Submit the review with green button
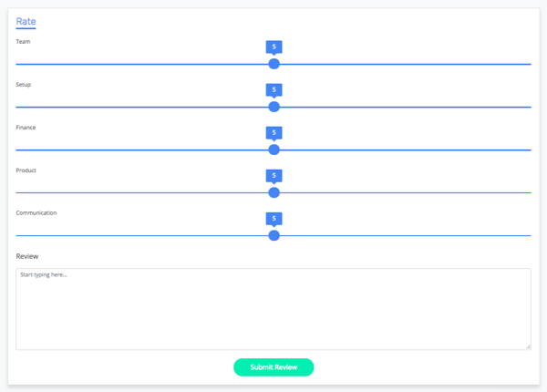This screenshot has height=392, width=547. click(273, 367)
